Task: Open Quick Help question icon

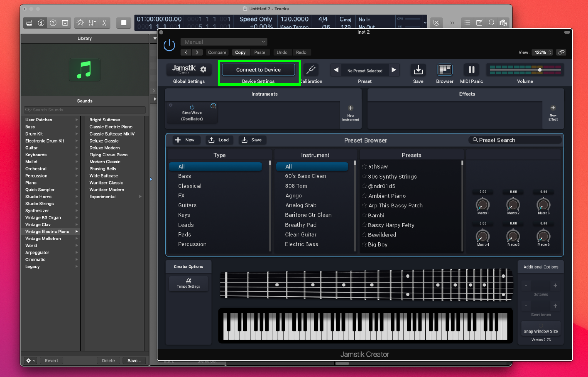Action: 53,23
